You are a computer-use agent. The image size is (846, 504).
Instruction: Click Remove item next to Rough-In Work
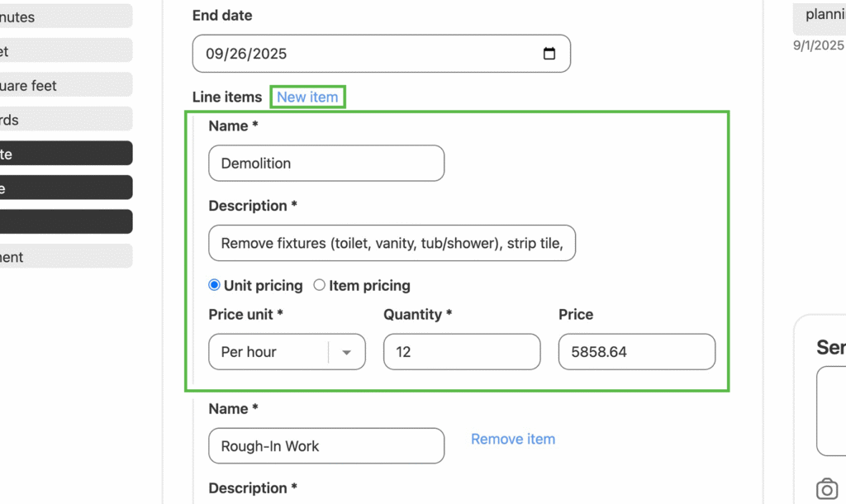[512, 440]
